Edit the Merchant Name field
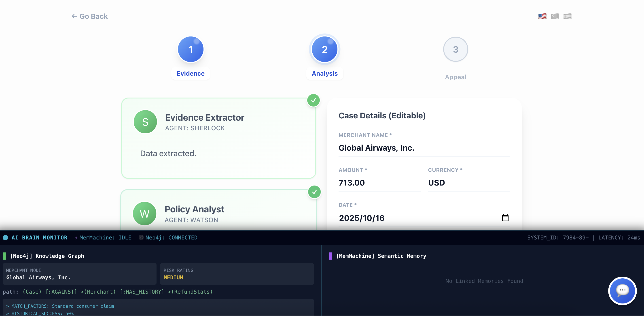Image resolution: width=644 pixels, height=316 pixels. (x=424, y=148)
